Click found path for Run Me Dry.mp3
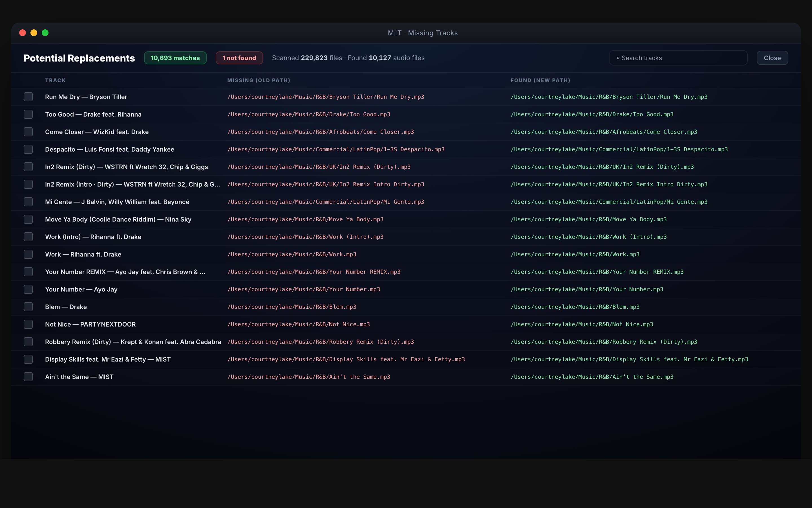The image size is (812, 508). coord(609,97)
